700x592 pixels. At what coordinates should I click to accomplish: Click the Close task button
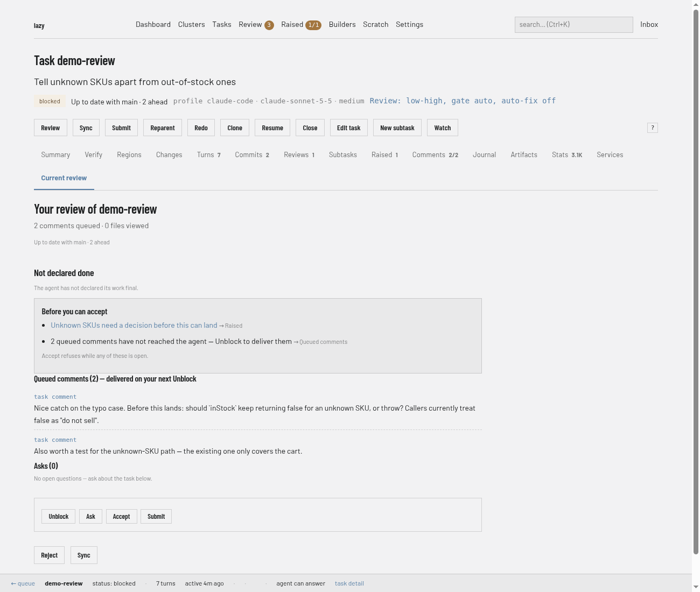click(x=310, y=128)
